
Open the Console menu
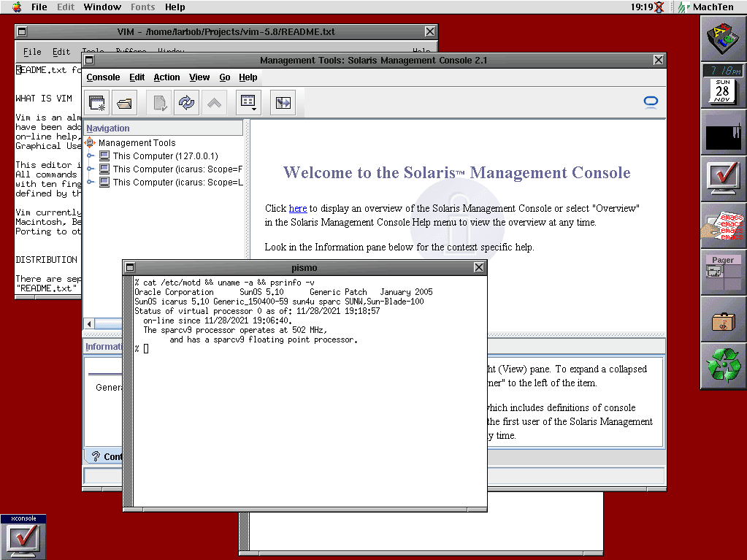click(103, 77)
